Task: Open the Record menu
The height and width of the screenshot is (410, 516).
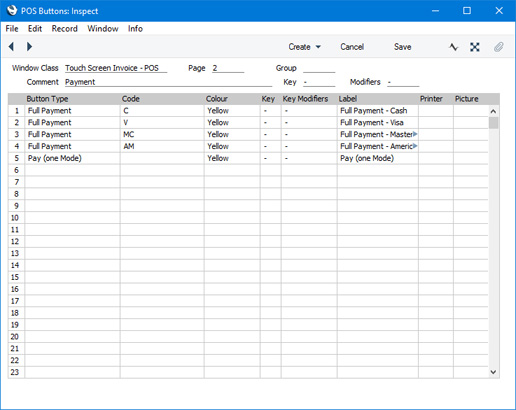Action: [64, 29]
